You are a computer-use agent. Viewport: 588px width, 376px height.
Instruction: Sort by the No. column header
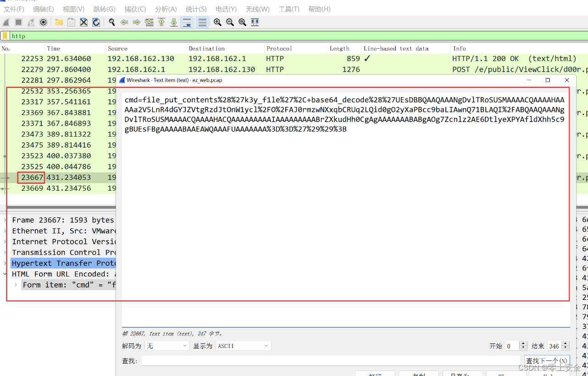pos(22,48)
